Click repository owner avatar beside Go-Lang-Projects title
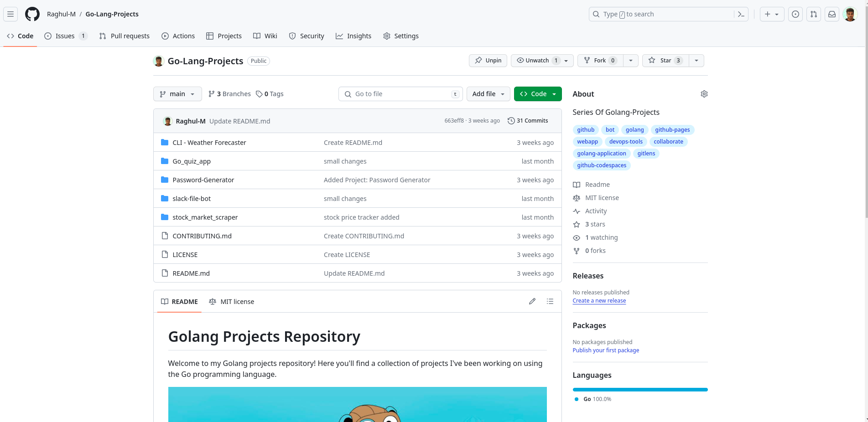This screenshot has height=422, width=868. 159,61
